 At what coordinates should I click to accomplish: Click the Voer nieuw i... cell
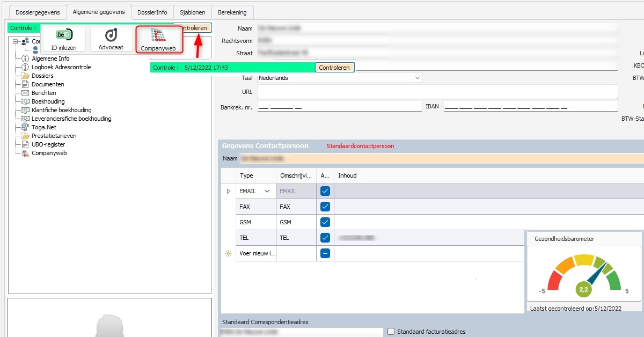click(x=255, y=253)
